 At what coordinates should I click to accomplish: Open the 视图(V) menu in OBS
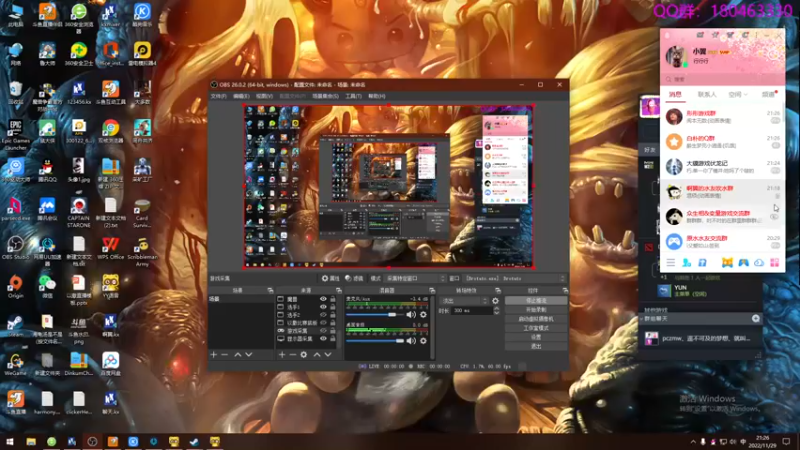264,96
